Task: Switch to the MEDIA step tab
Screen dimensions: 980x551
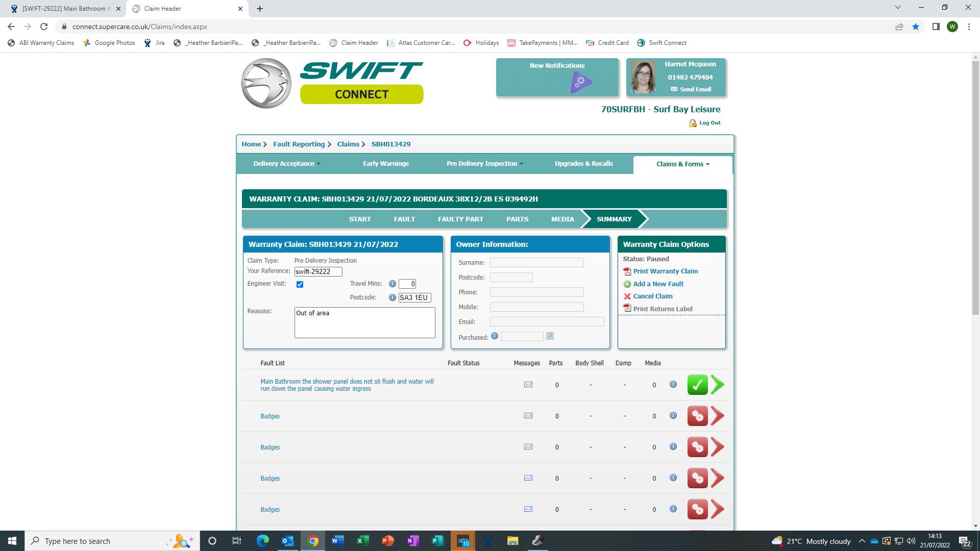Action: point(562,219)
